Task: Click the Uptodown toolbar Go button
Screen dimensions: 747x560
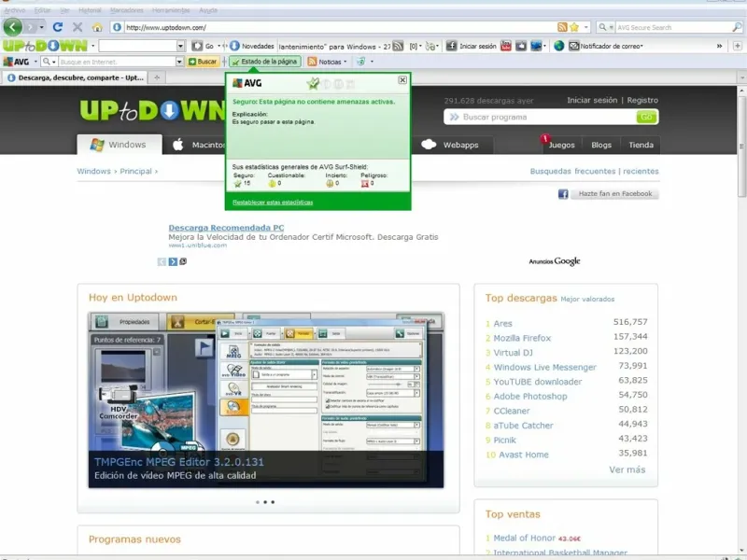Action: pyautogui.click(x=203, y=46)
